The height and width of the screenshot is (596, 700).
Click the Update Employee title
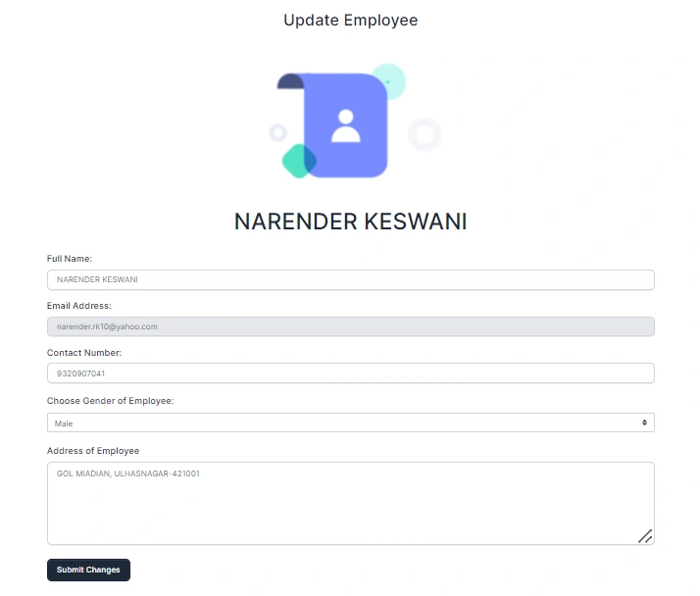(350, 20)
